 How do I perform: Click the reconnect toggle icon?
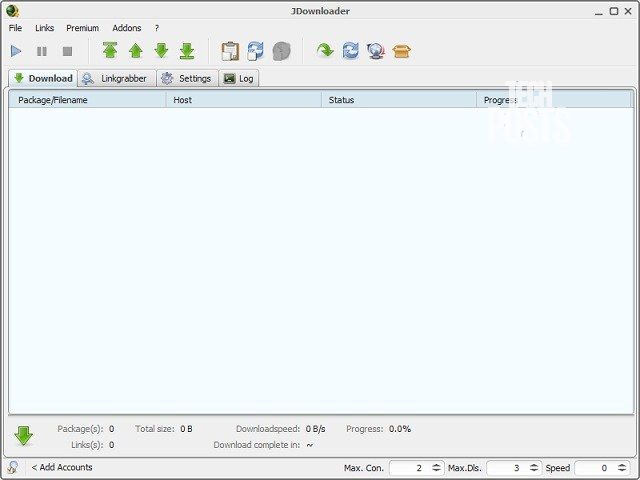[256, 51]
